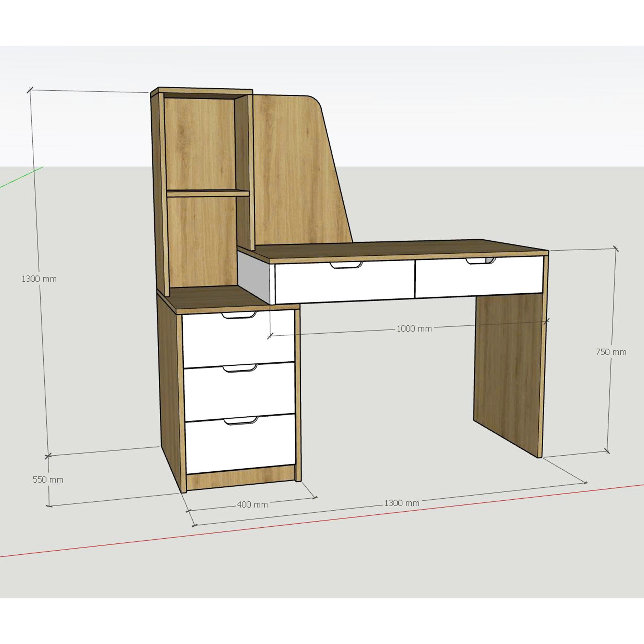
Task: Click the 1300 mm total width label
Action: click(x=402, y=503)
